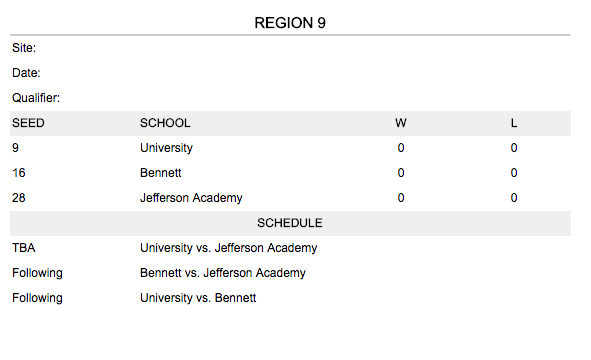Select Bennett in the school list

tap(161, 173)
